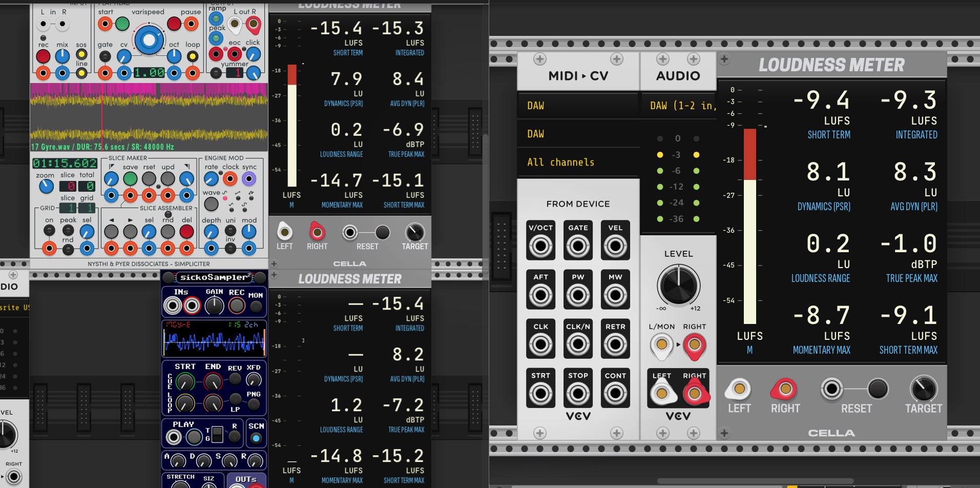Click the large varispeed knob on Simpliciter
The image size is (980, 488).
click(x=149, y=40)
